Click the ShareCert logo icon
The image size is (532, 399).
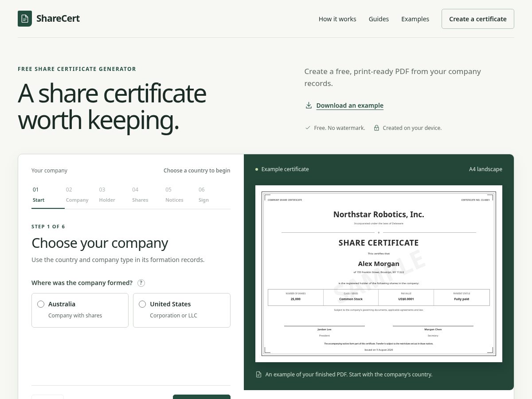[x=25, y=19]
